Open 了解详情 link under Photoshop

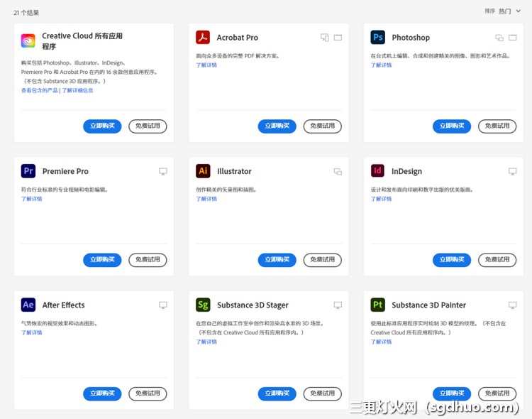click(381, 65)
